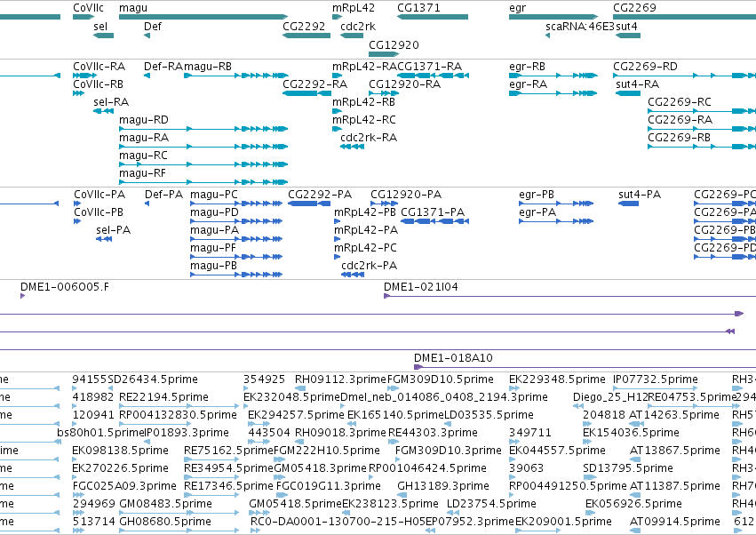Select the mRpL42 gene label
The width and height of the screenshot is (756, 535).
click(x=354, y=8)
